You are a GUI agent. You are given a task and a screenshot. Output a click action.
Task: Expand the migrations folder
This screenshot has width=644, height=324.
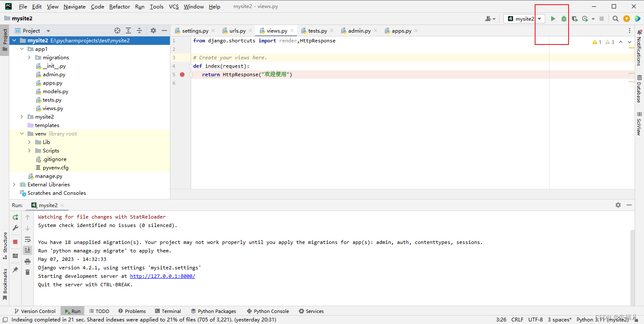point(29,58)
